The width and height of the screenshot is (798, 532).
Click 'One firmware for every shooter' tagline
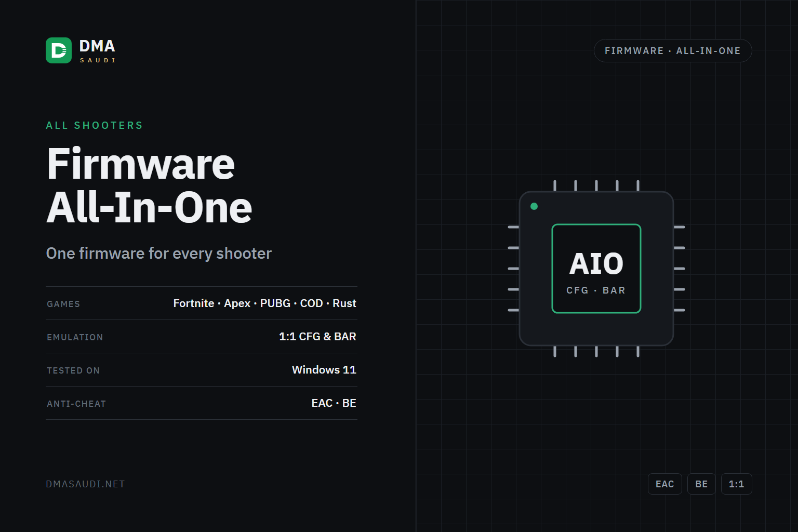159,253
